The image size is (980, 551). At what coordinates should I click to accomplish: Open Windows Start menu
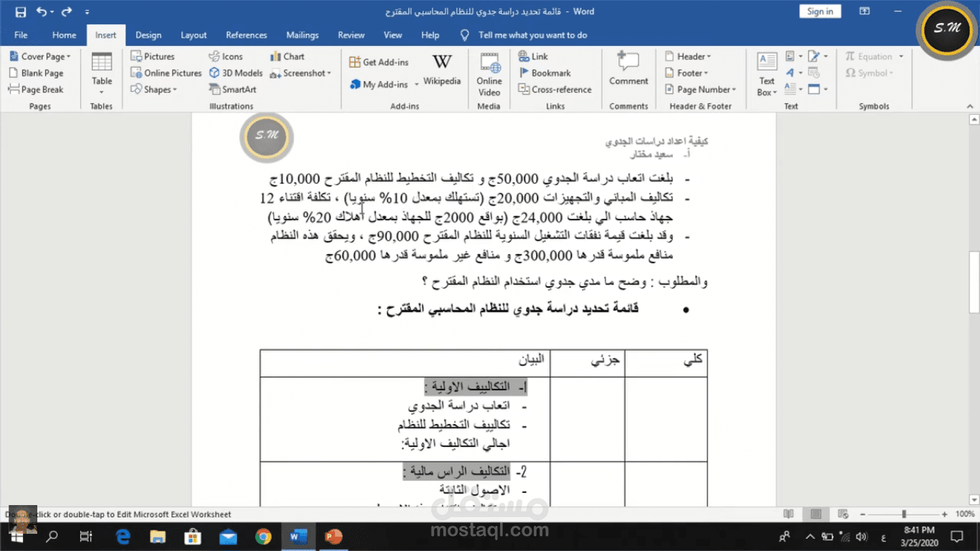pos(18,536)
